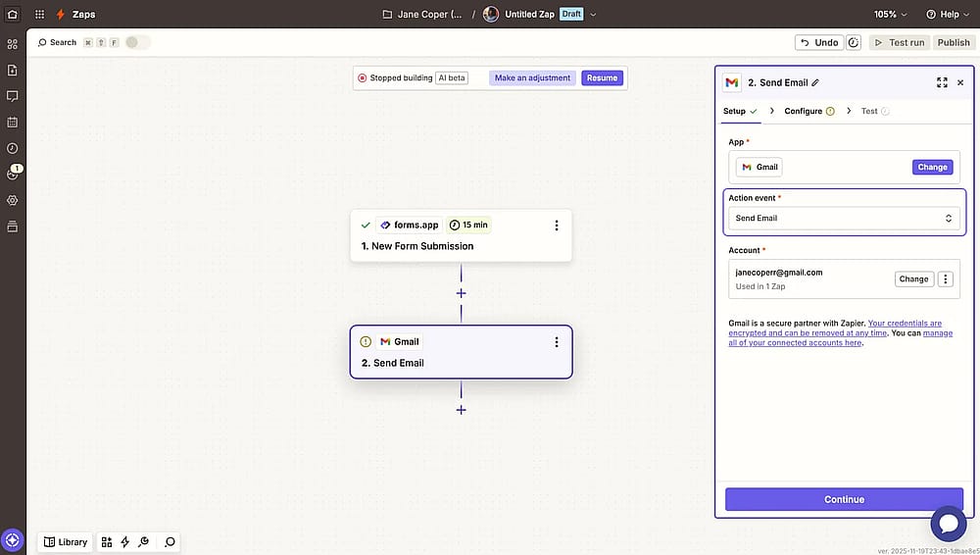Click the forms.app app chip

click(410, 226)
